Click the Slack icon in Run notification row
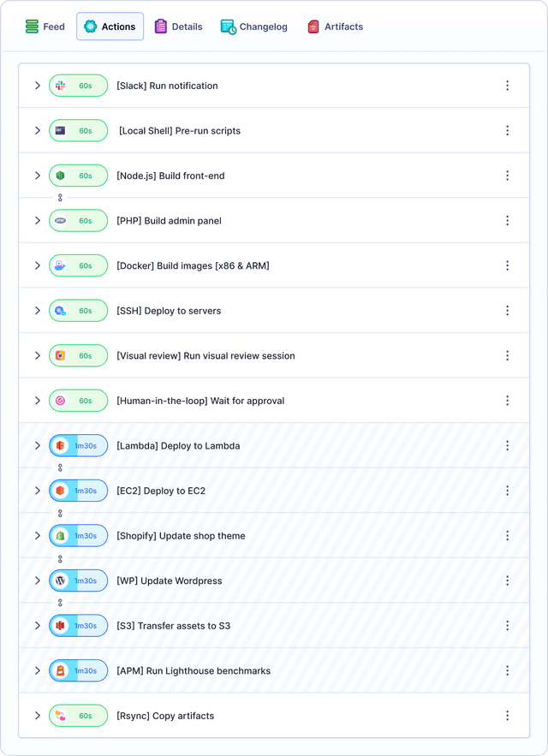The width and height of the screenshot is (548, 756). point(60,86)
